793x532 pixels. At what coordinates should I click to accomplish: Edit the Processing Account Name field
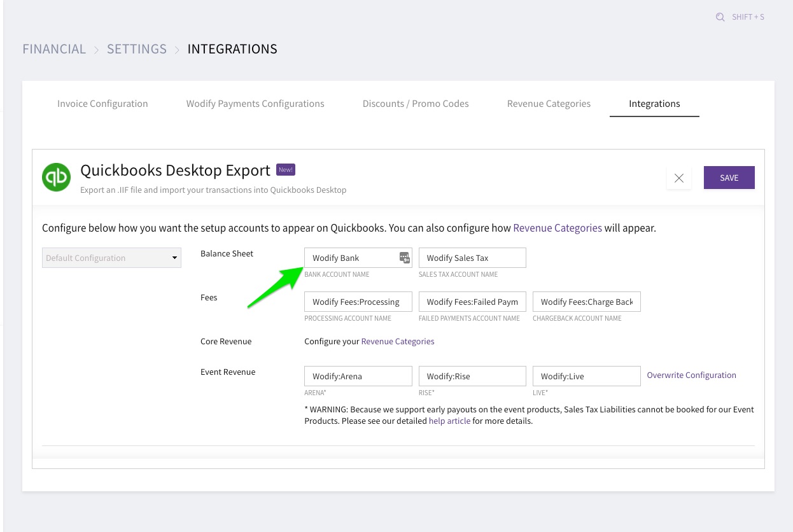(358, 302)
